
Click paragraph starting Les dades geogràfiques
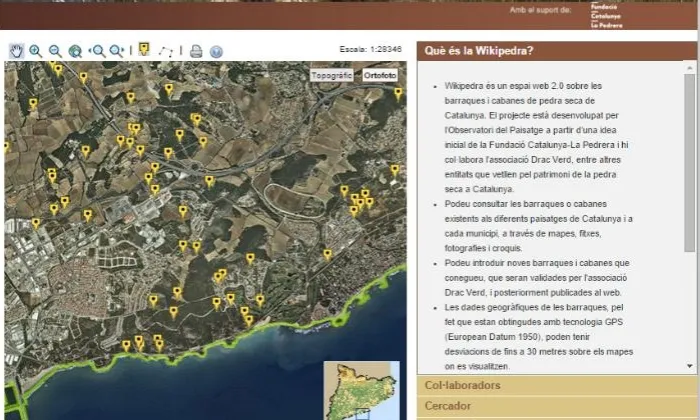coord(539,337)
